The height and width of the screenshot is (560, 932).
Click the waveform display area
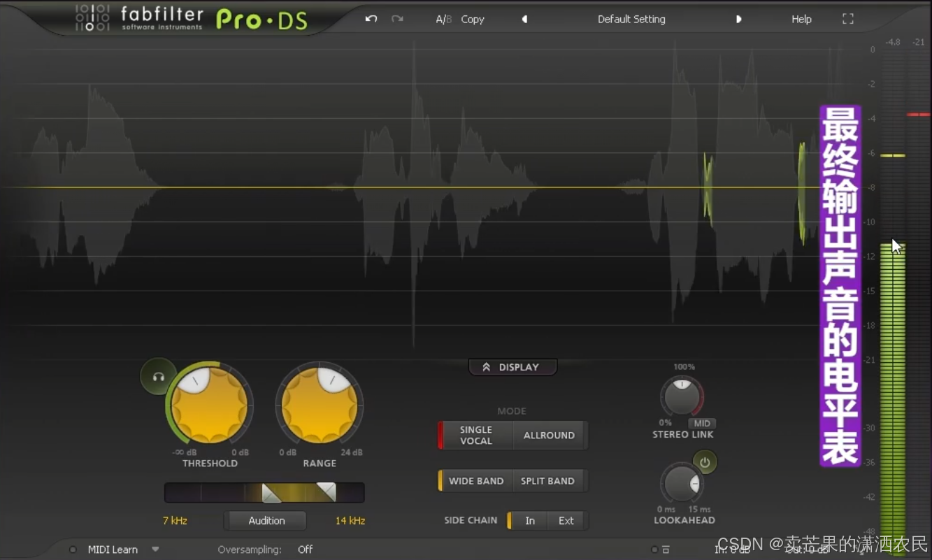point(420,196)
